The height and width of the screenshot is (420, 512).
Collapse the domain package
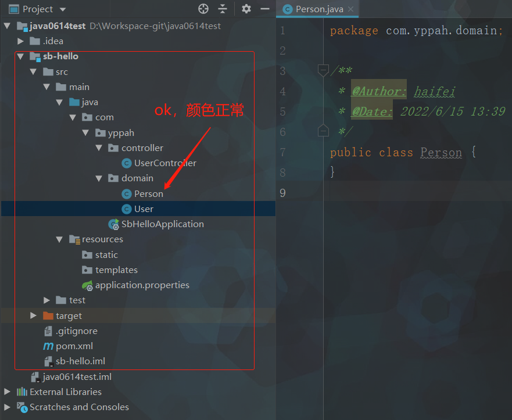pyautogui.click(x=99, y=178)
